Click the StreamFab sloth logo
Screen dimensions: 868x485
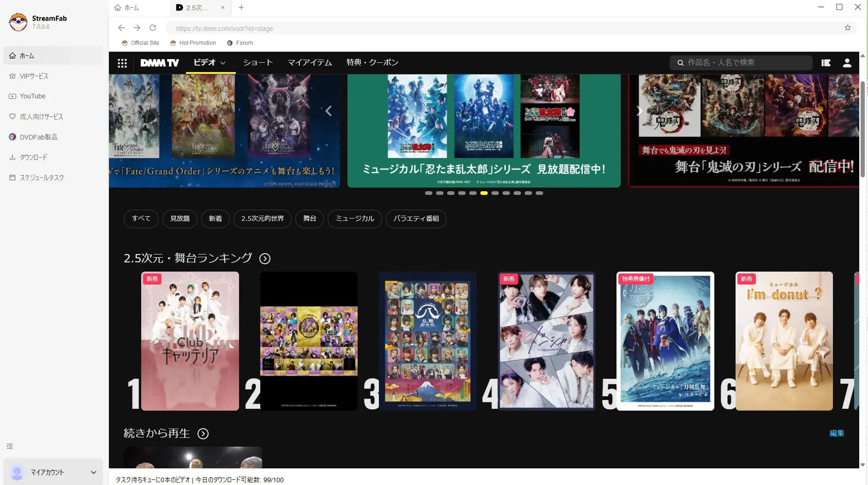point(18,22)
